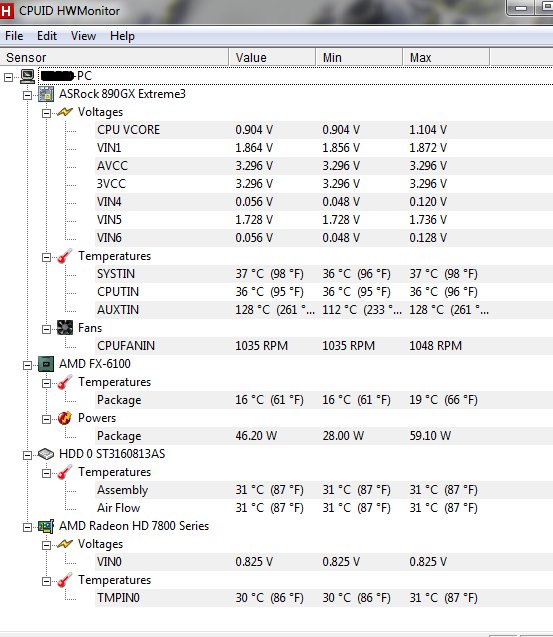
Task: Click thermometer icon under Radeon Temperatures
Action: coord(65,580)
